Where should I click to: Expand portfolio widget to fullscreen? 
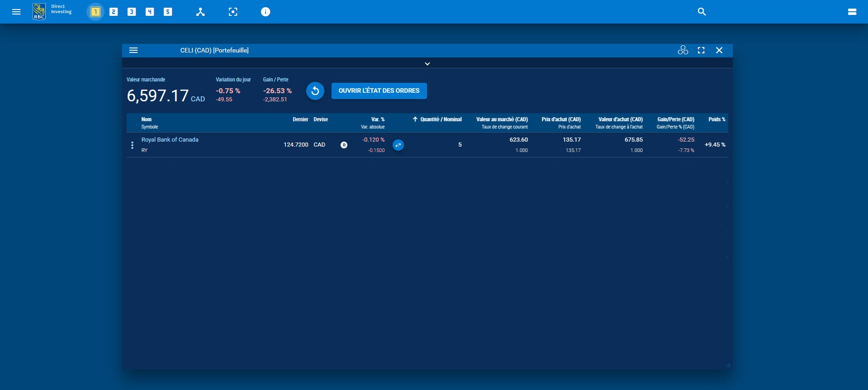pyautogui.click(x=701, y=50)
